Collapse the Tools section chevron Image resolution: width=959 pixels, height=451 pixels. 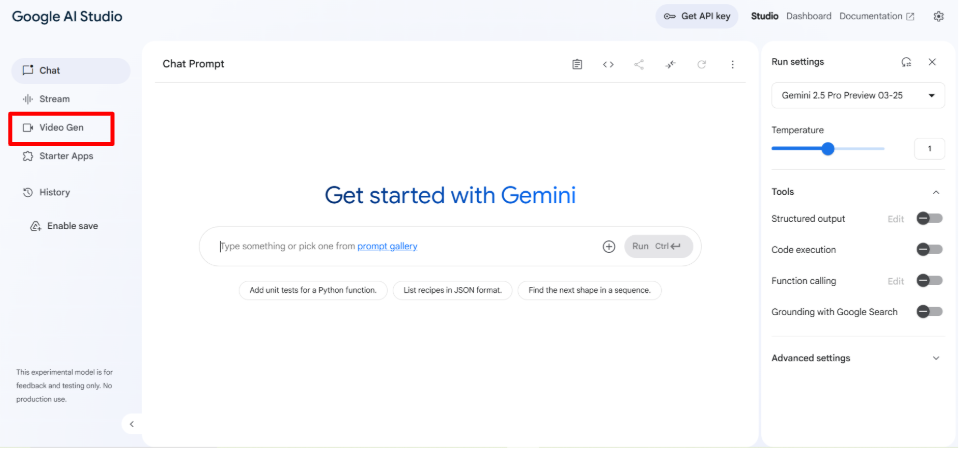click(x=936, y=192)
